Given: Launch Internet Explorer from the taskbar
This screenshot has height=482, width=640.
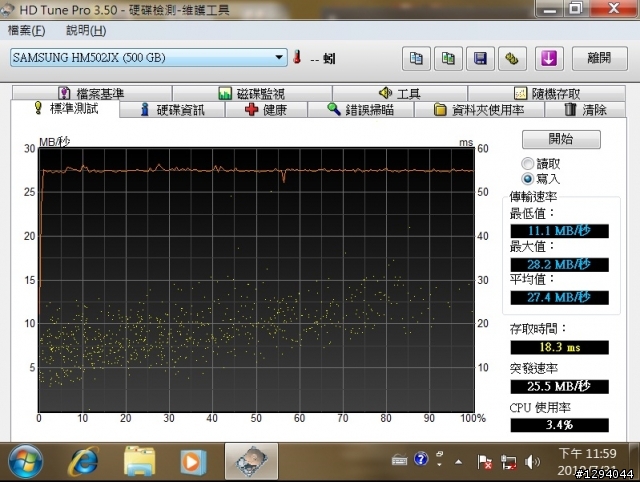Looking at the screenshot, I should coord(84,462).
